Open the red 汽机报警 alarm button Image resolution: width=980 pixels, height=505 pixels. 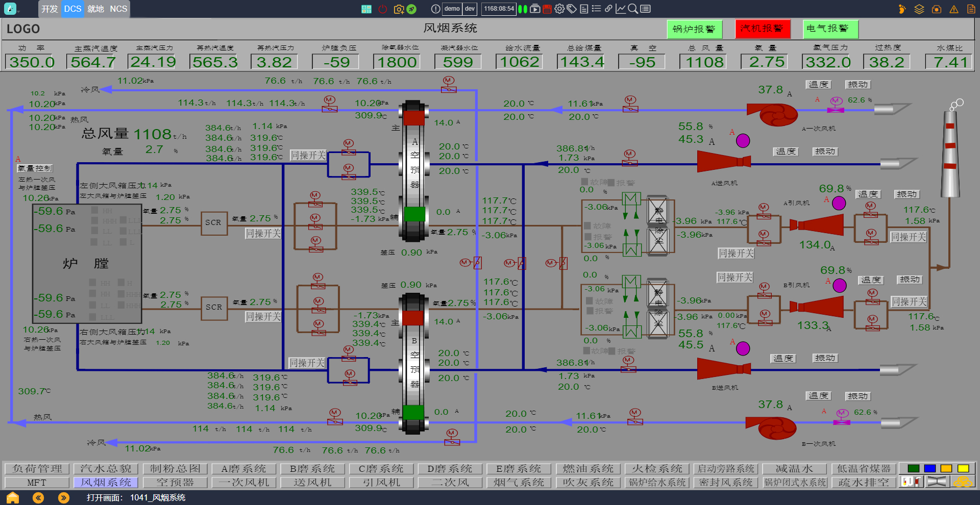click(x=763, y=29)
